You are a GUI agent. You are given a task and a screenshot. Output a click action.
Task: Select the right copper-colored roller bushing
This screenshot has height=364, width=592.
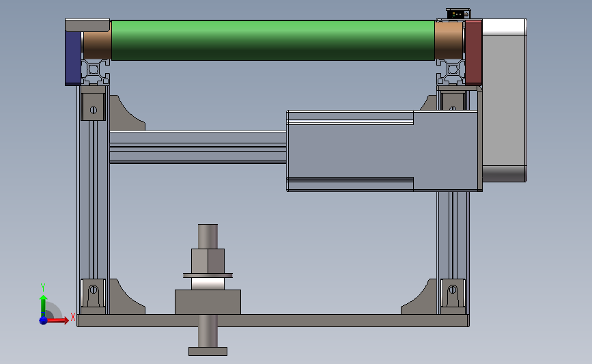[x=449, y=40]
